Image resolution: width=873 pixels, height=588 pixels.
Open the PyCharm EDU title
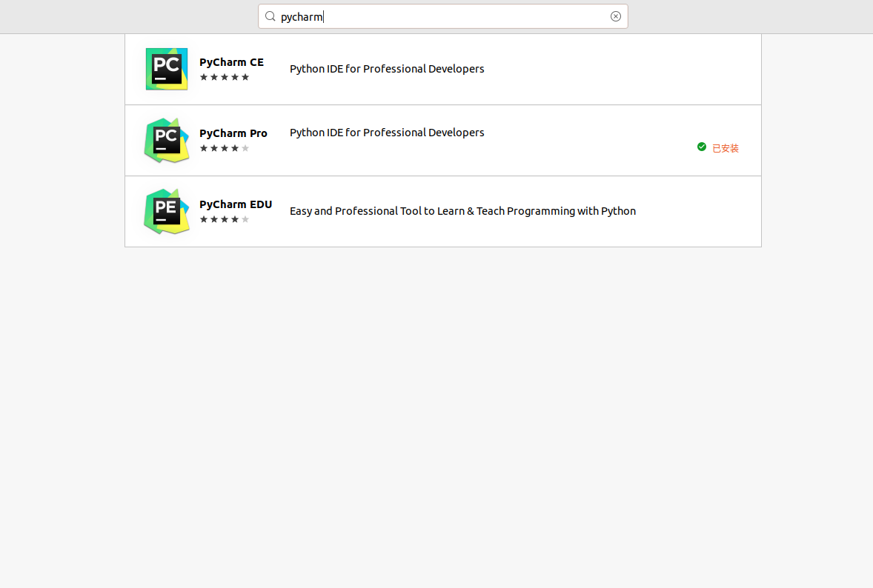pyautogui.click(x=236, y=204)
